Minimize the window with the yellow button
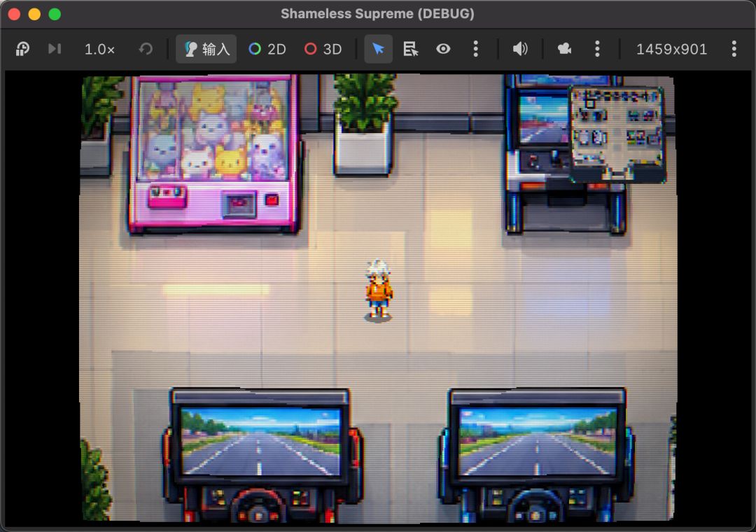This screenshot has height=532, width=756. click(35, 14)
